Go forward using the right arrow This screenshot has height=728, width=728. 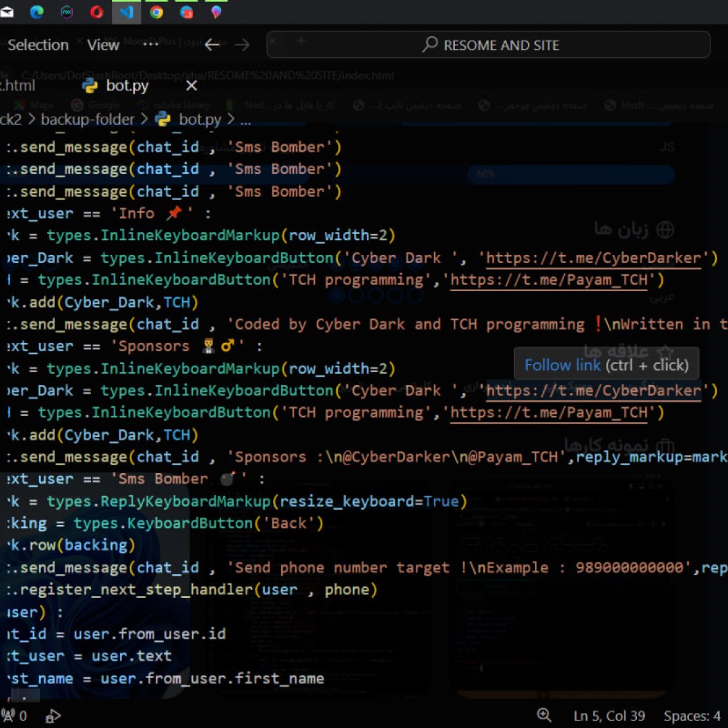tap(242, 44)
